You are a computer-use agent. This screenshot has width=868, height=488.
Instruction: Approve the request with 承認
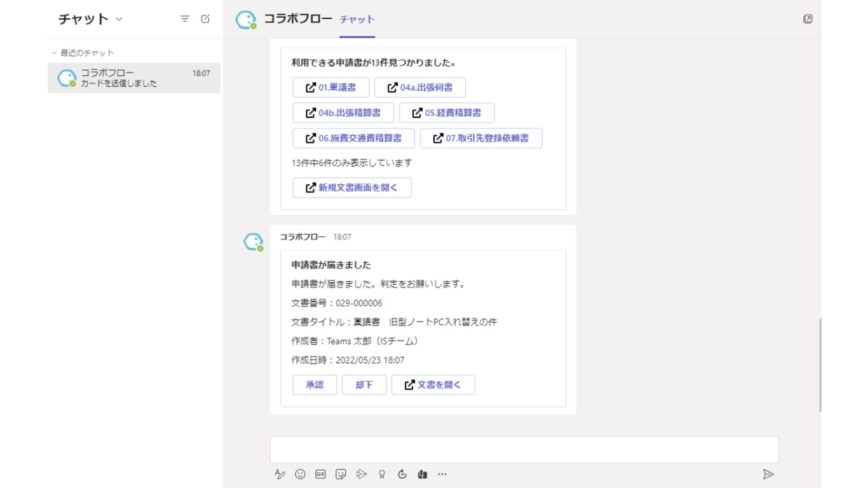pyautogui.click(x=315, y=385)
